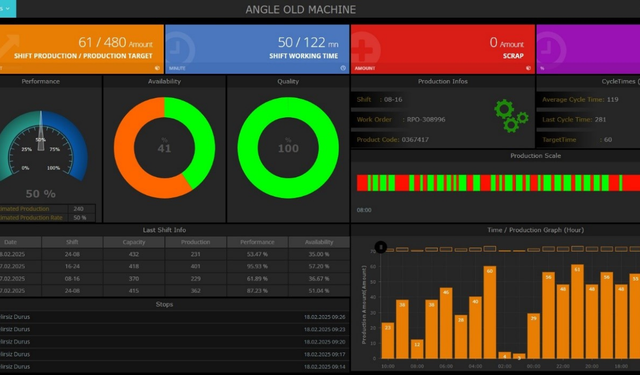Click the performance value 87.23 %
640x375 pixels.
(x=257, y=291)
